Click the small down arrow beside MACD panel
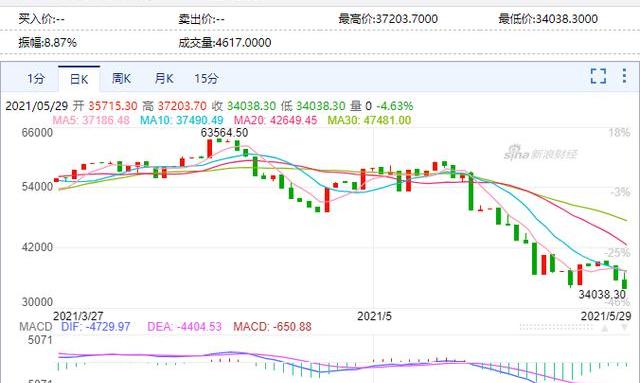The height and width of the screenshot is (383, 640). pyautogui.click(x=624, y=327)
